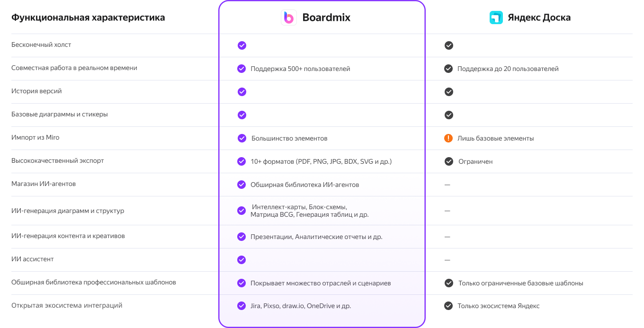644x328 pixels.
Task: Click the 10+ форматов export description text
Action: tap(321, 161)
